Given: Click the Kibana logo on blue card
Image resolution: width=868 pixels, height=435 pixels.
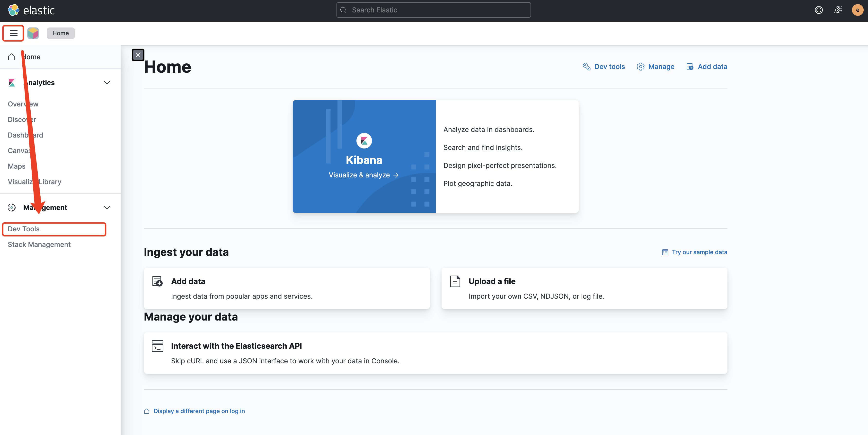Looking at the screenshot, I should coord(364,141).
